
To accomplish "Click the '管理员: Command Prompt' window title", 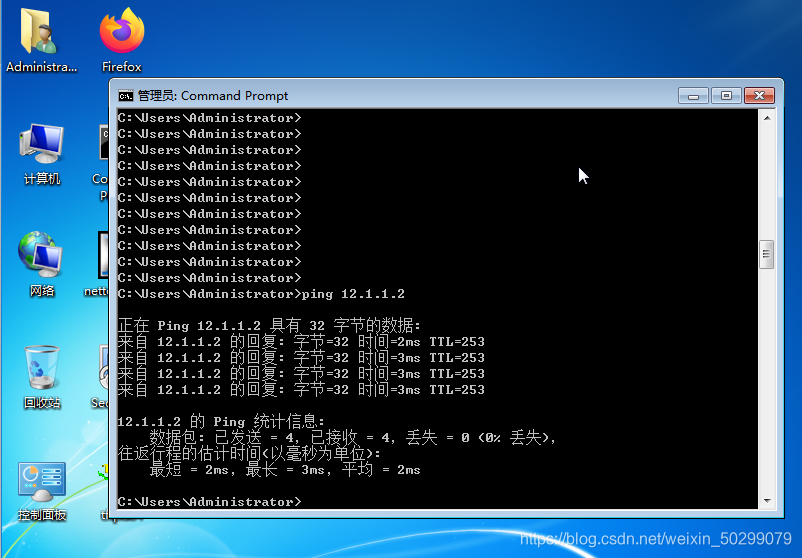I will coord(213,96).
